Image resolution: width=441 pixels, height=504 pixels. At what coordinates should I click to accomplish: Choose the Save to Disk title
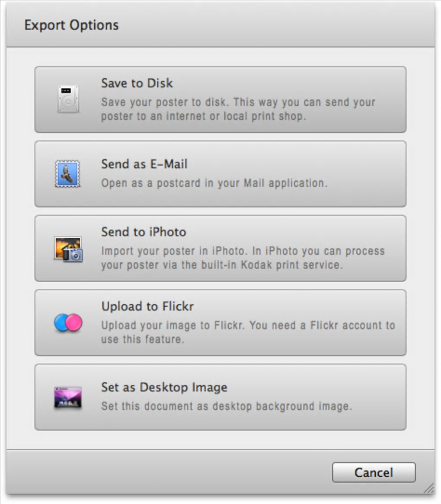pyautogui.click(x=137, y=83)
